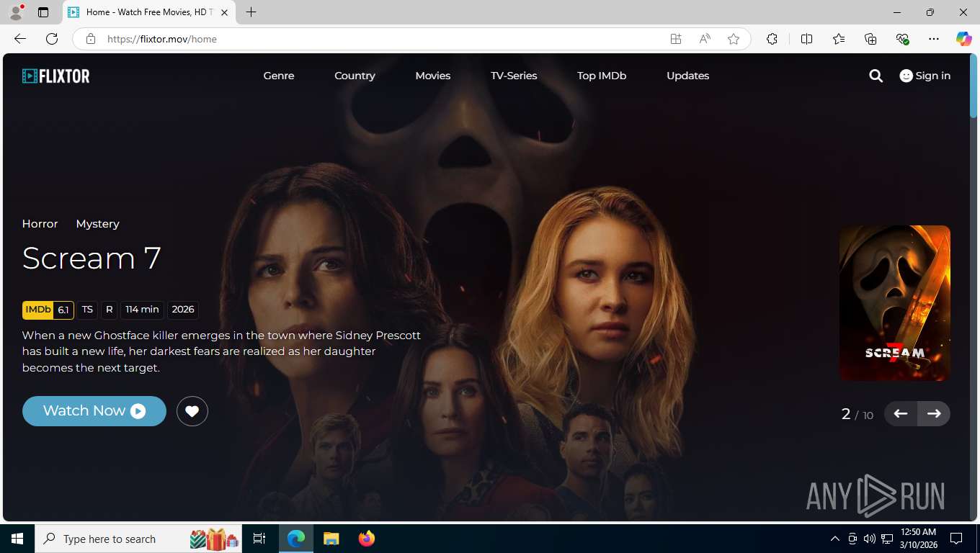Open the Top IMDb page

click(602, 76)
